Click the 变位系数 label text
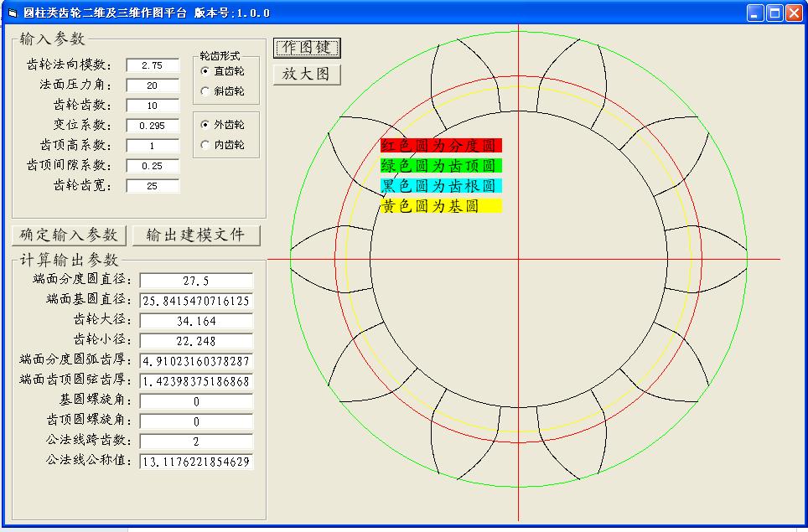This screenshot has width=808, height=532. (82, 125)
